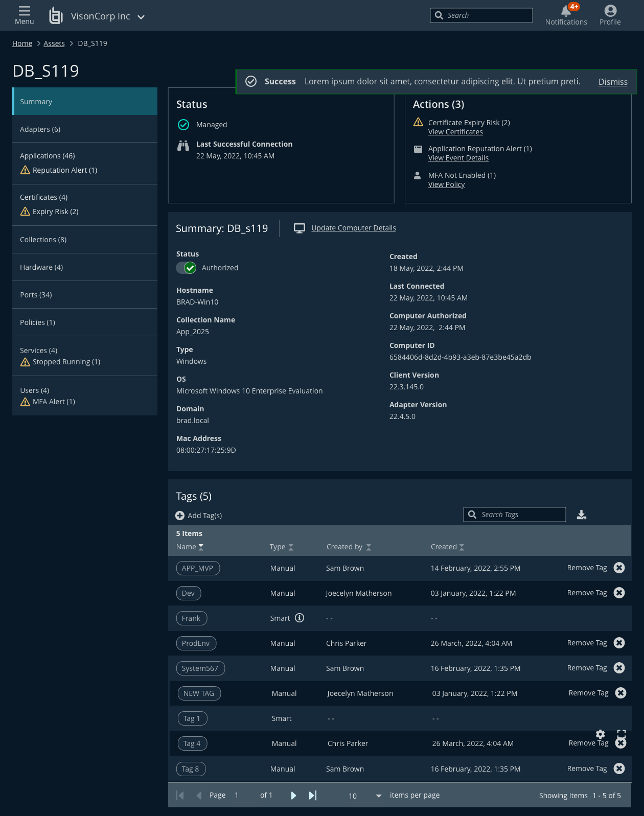Viewport: 644px width, 816px height.
Task: Jump to last page in pagination
Action: [313, 796]
